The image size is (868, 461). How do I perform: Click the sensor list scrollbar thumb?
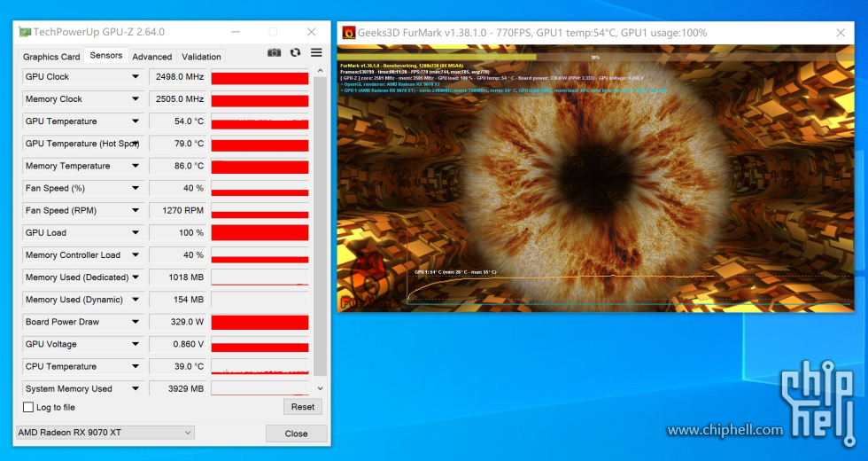click(320, 226)
